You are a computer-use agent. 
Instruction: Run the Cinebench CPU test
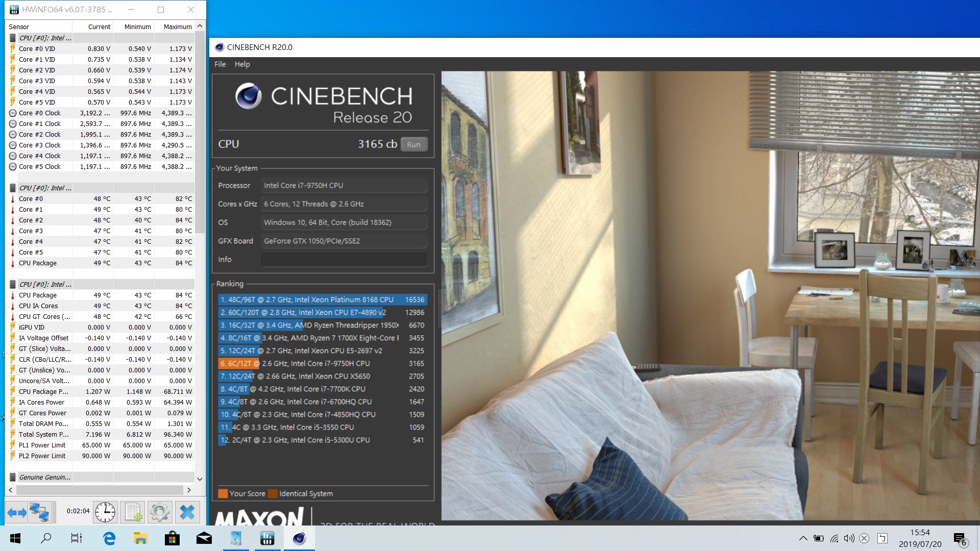(x=414, y=144)
